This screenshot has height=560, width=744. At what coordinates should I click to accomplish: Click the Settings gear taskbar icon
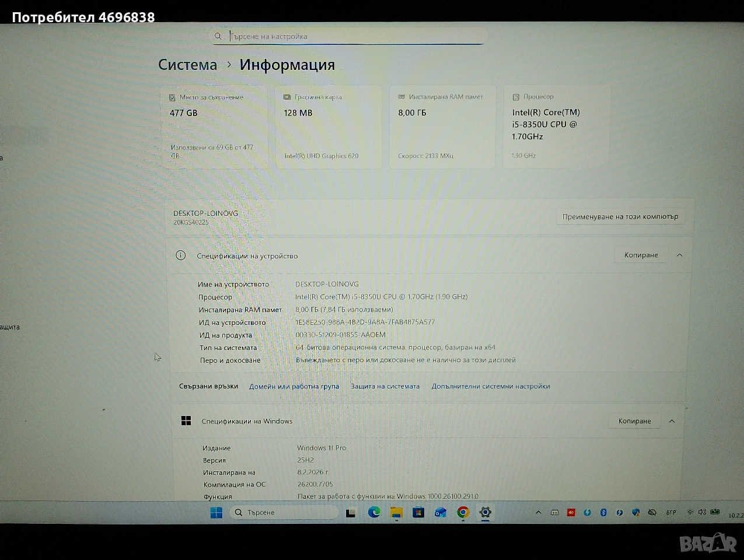(485, 513)
